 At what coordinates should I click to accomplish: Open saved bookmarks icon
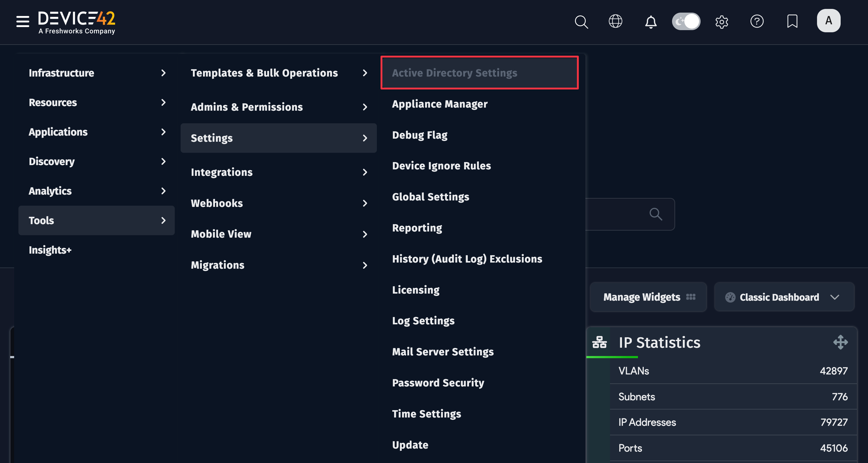click(x=792, y=21)
